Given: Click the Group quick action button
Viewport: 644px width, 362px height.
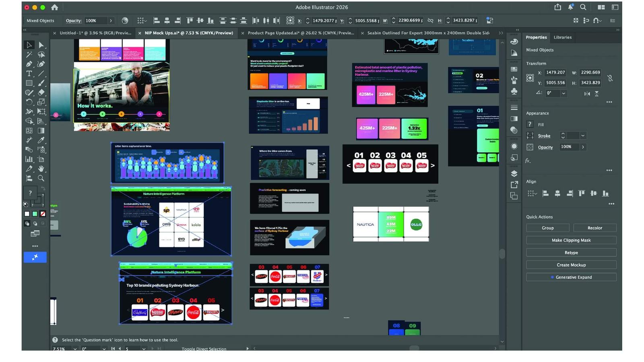Looking at the screenshot, I should [547, 228].
